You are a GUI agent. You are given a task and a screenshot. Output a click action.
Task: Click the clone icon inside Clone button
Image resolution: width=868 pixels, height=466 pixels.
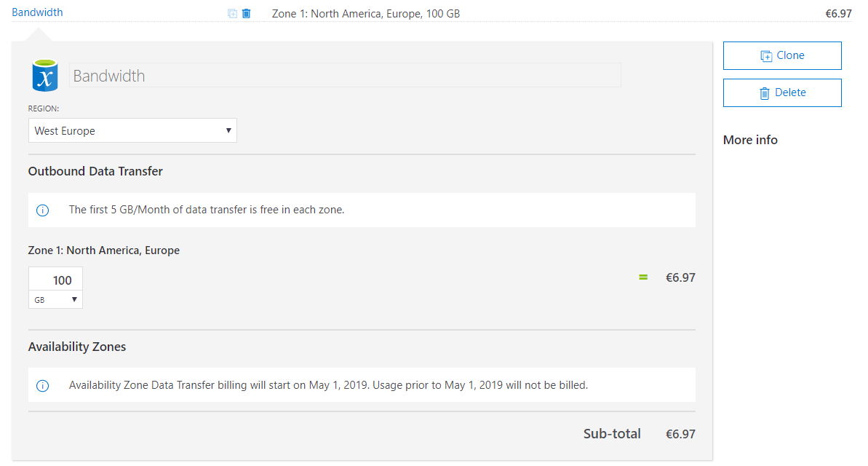(766, 56)
